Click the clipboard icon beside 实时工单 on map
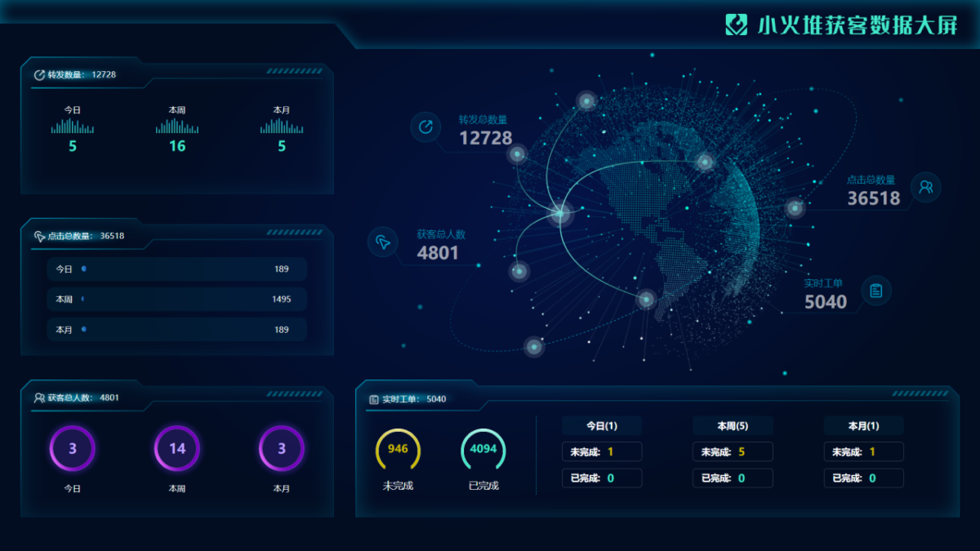The width and height of the screenshot is (980, 551). (875, 291)
